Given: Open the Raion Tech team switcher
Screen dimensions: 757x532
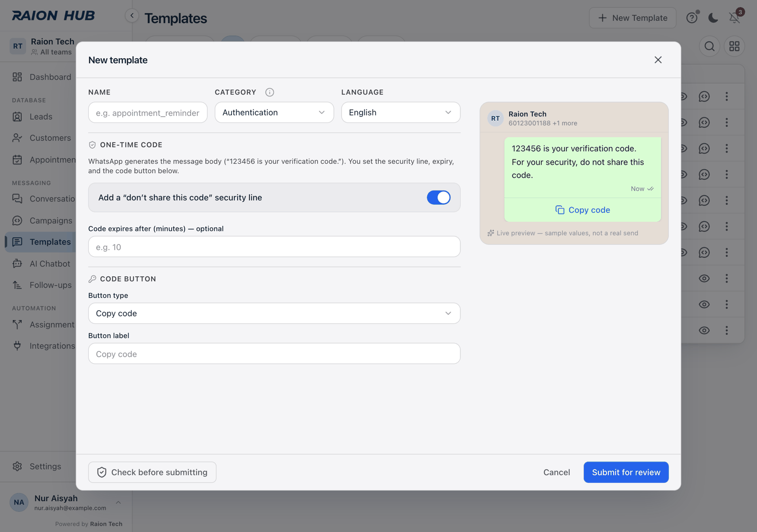Looking at the screenshot, I should coord(42,46).
